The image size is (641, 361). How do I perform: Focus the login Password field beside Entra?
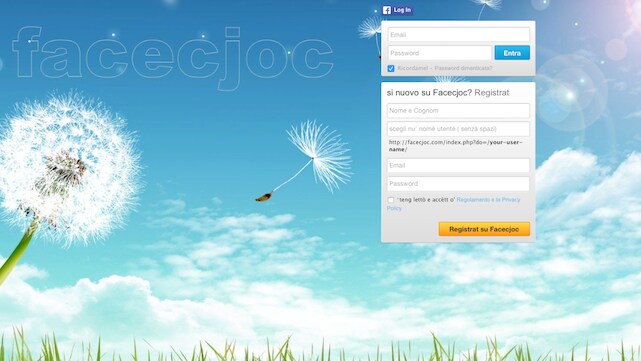tap(439, 53)
